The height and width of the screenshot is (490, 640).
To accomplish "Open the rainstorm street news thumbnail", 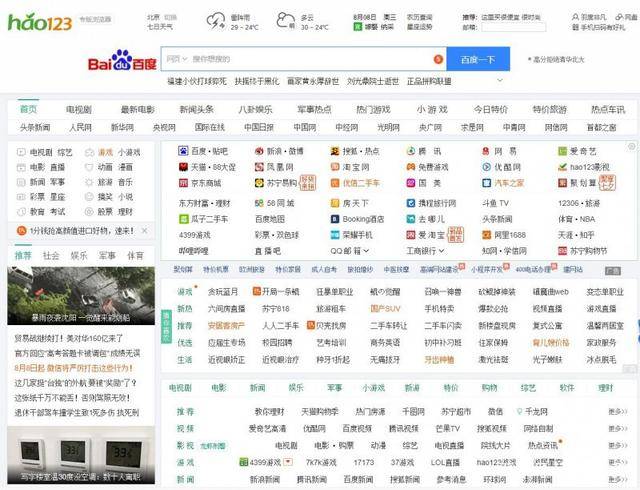I will (81, 296).
